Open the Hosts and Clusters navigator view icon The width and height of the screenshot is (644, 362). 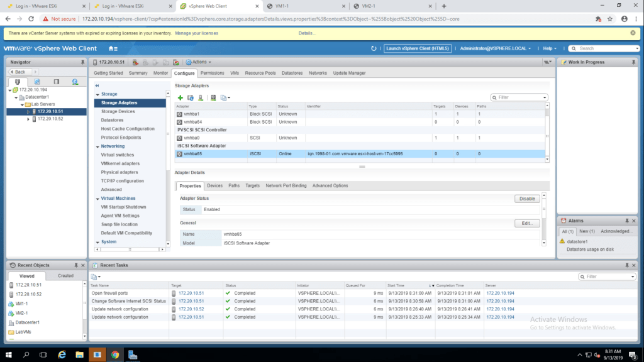point(18,82)
